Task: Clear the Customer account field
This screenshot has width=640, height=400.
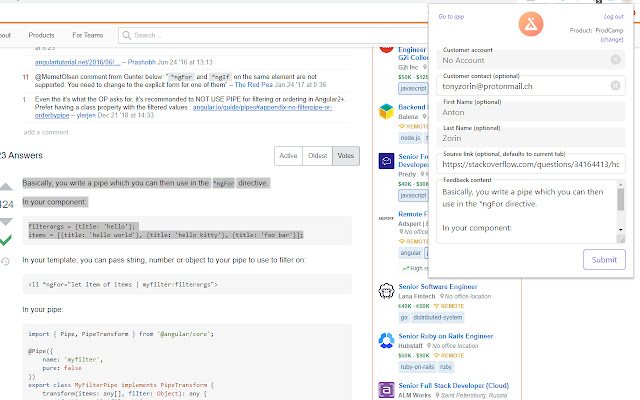Action: (615, 60)
